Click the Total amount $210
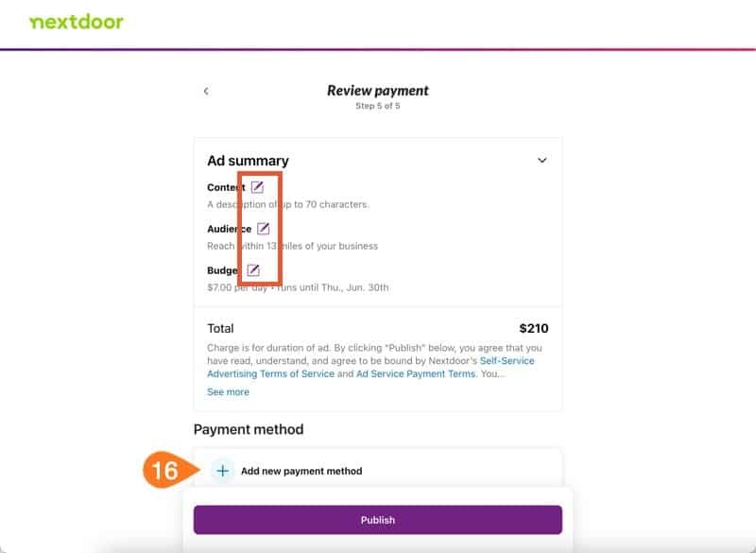756x553 pixels. [x=534, y=328]
